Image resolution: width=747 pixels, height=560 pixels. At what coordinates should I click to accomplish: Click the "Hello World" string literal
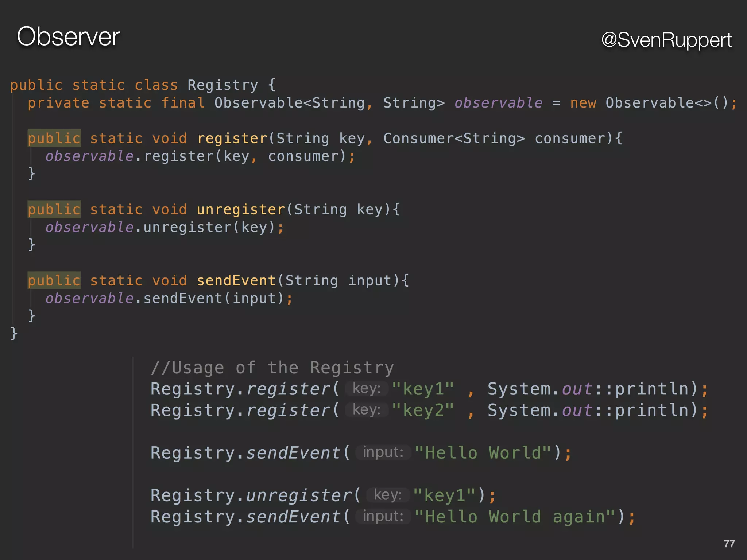pyautogui.click(x=483, y=453)
